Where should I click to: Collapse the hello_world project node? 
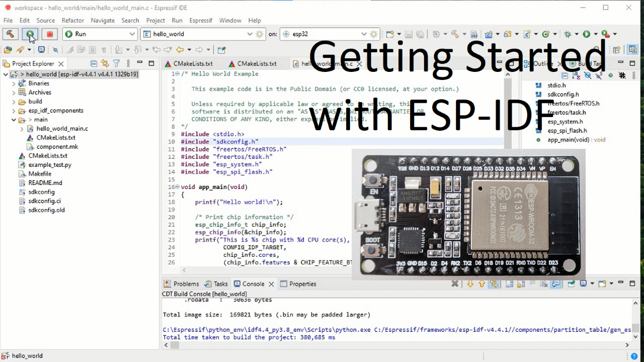(x=6, y=74)
